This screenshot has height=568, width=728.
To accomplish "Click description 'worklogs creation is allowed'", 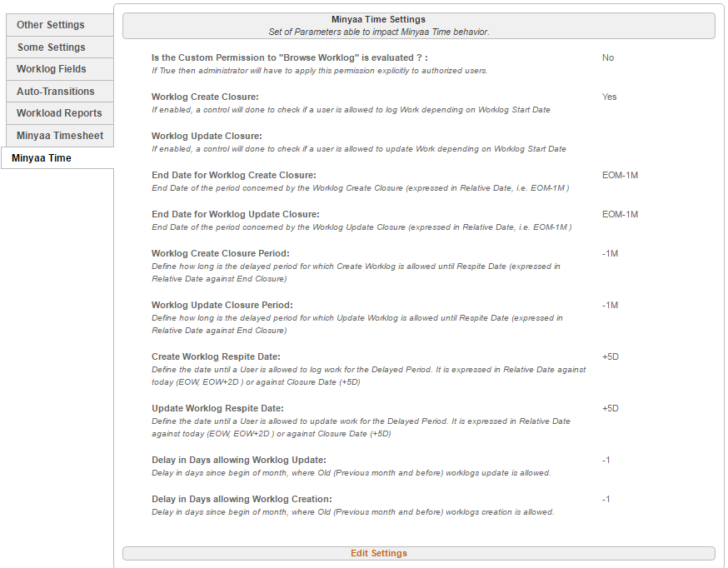I will tap(353, 512).
